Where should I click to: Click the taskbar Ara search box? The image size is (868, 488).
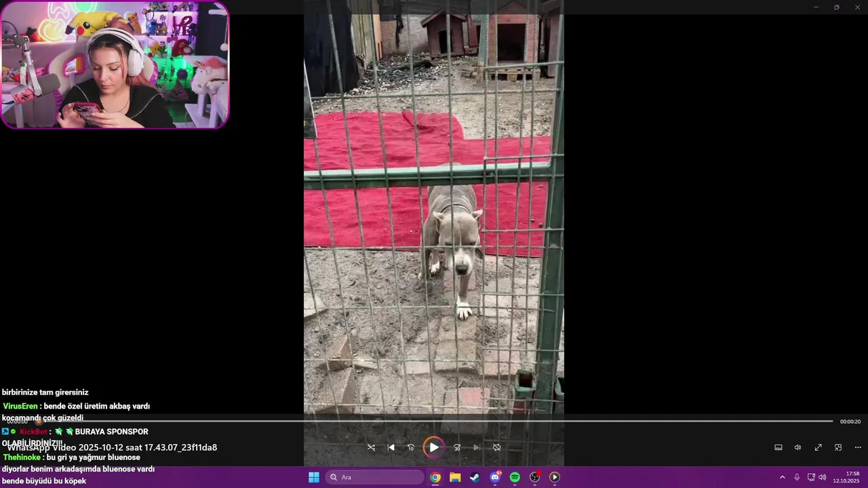tap(375, 477)
